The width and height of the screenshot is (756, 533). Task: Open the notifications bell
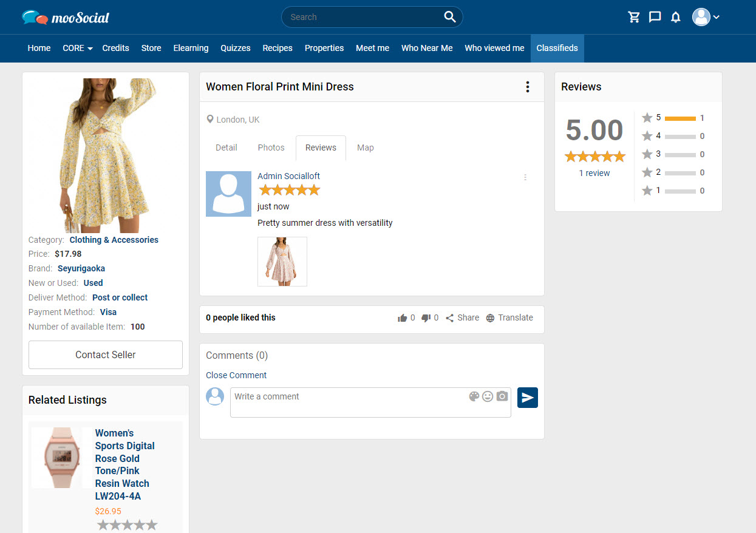(676, 17)
